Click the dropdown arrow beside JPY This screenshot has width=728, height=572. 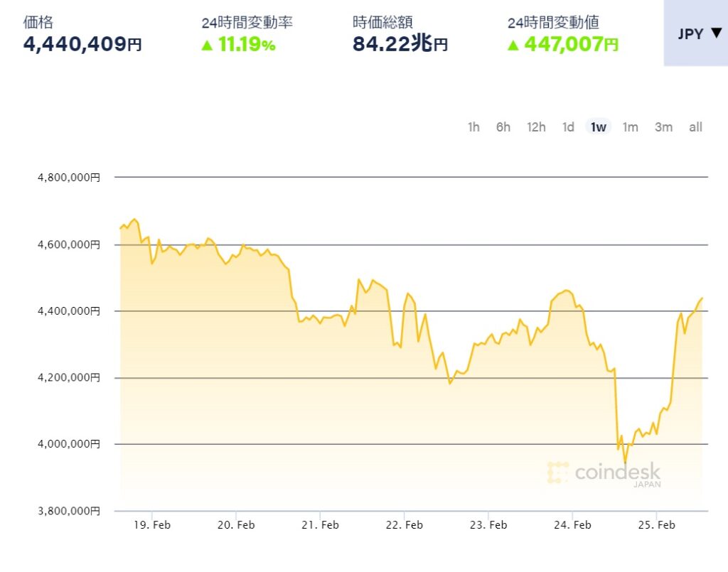pos(717,33)
